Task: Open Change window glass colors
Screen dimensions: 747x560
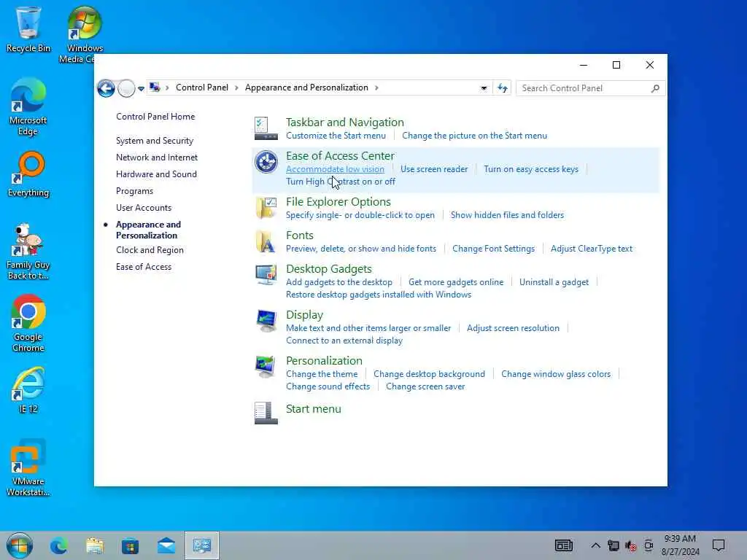Action: click(556, 374)
